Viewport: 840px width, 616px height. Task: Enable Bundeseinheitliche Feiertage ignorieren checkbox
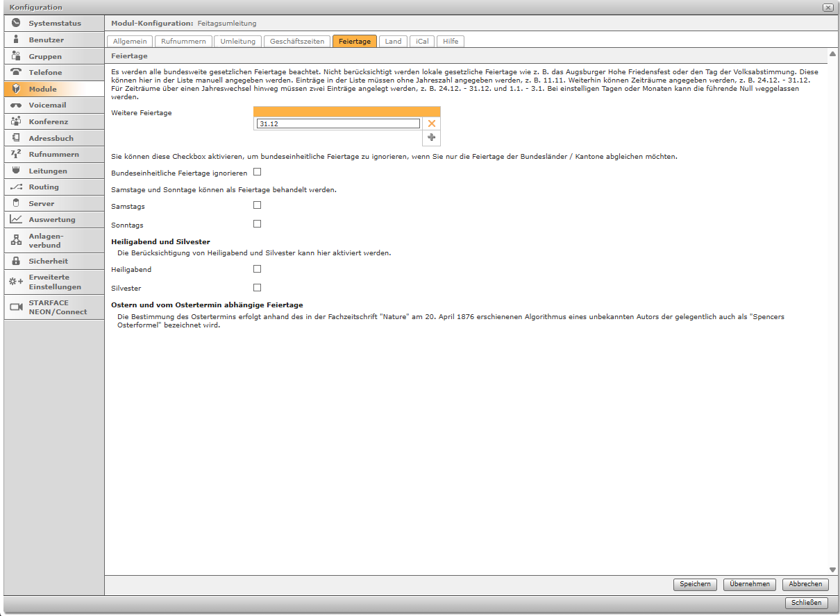pyautogui.click(x=257, y=172)
